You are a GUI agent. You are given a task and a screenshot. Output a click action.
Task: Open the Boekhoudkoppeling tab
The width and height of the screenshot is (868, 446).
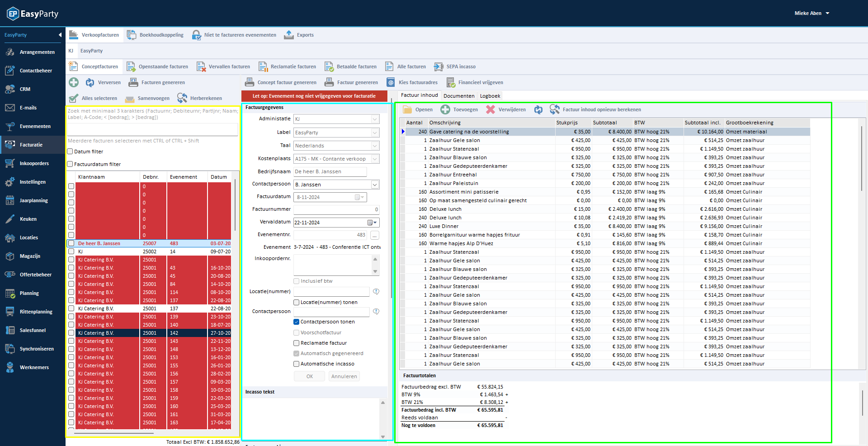click(156, 35)
